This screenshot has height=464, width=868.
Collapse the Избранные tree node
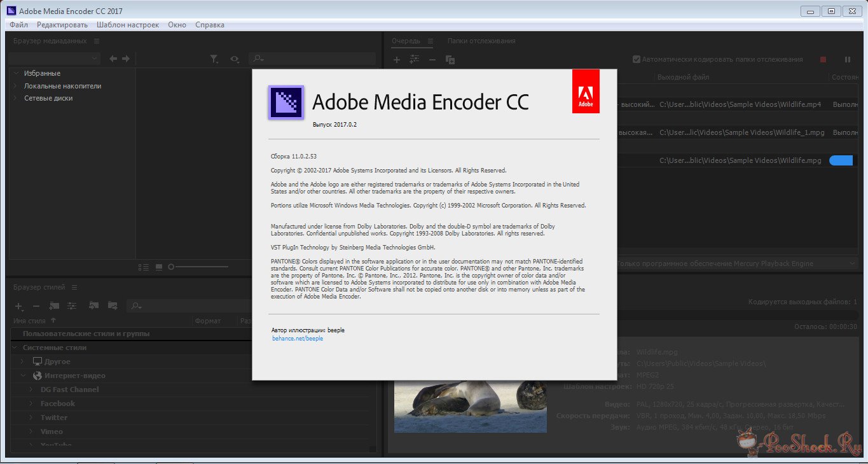[15, 73]
